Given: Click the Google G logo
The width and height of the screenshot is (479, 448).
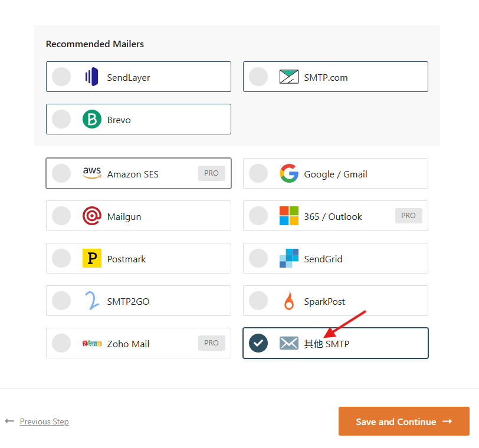Looking at the screenshot, I should 288,173.
